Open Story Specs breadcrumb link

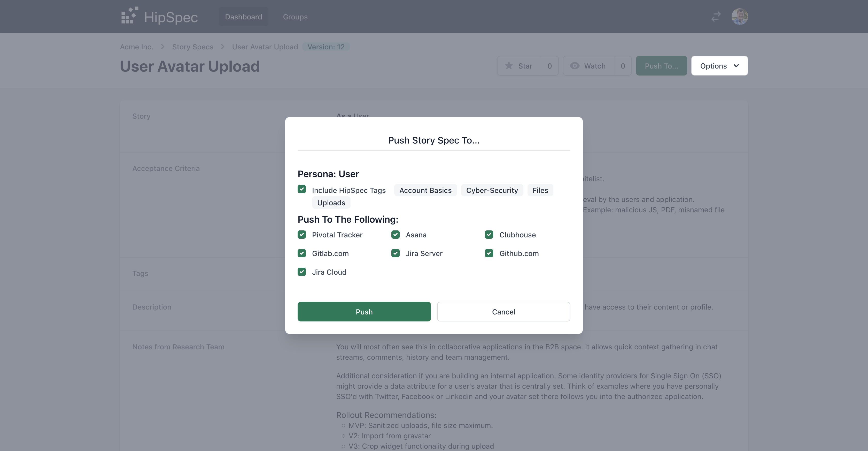193,47
